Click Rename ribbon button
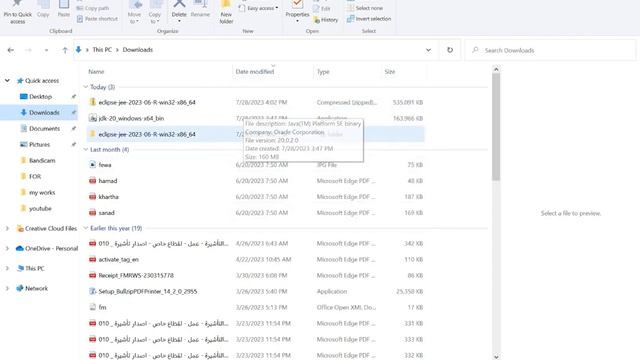This screenshot has height=360, width=640. pos(200,10)
